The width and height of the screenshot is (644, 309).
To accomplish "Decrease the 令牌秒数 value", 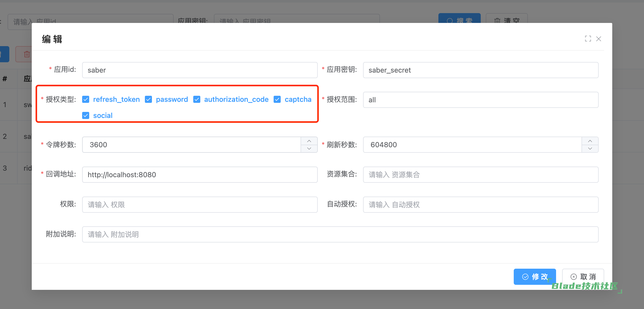I will coord(309,148).
